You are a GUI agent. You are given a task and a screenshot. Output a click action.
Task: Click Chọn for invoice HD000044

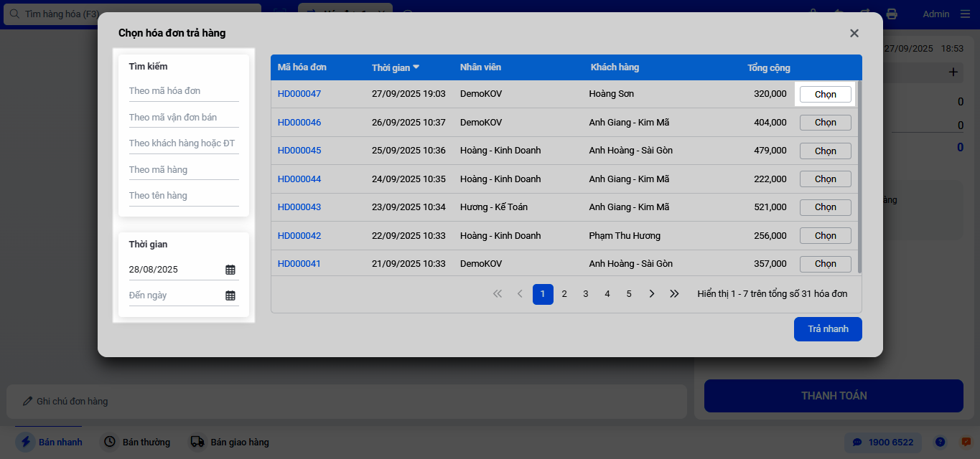[x=826, y=179]
